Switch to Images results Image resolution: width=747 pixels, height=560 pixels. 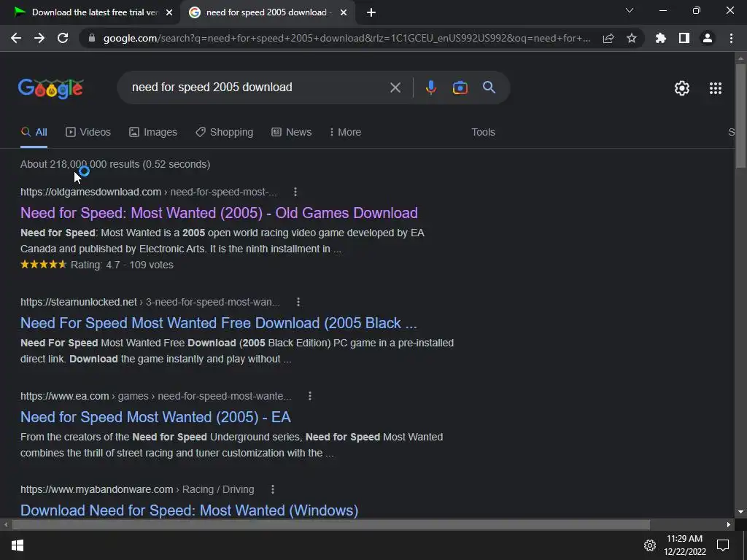[x=153, y=133]
